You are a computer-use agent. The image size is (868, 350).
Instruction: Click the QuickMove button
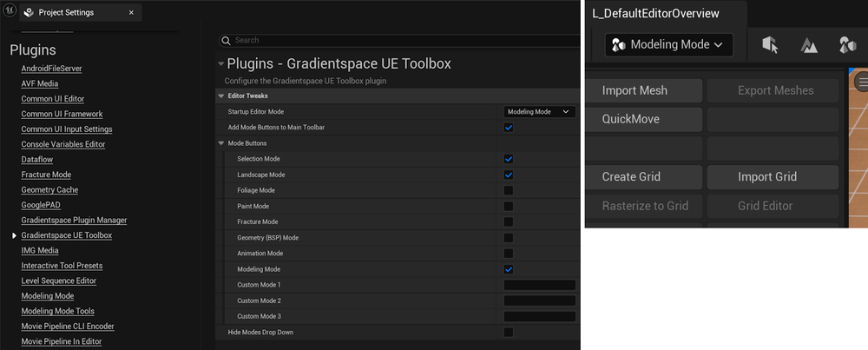[644, 119]
